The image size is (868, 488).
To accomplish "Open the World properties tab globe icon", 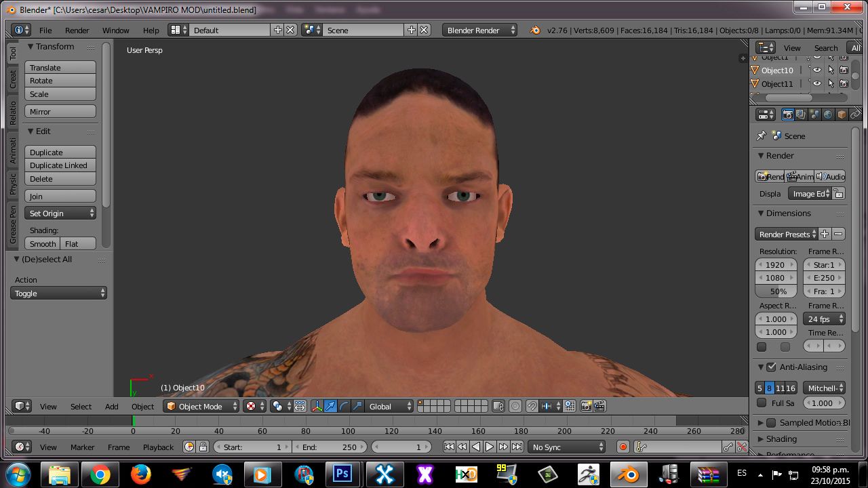I will pyautogui.click(x=828, y=115).
